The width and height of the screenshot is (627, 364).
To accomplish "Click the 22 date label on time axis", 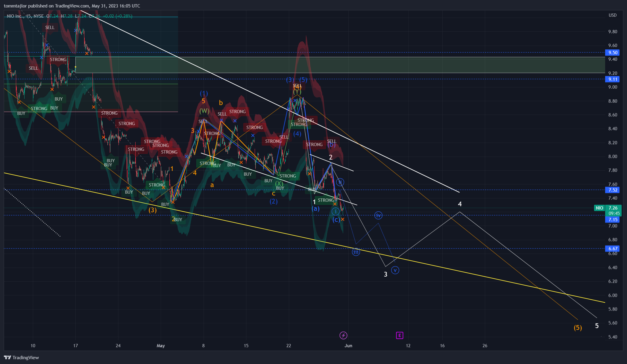I will coord(289,346).
